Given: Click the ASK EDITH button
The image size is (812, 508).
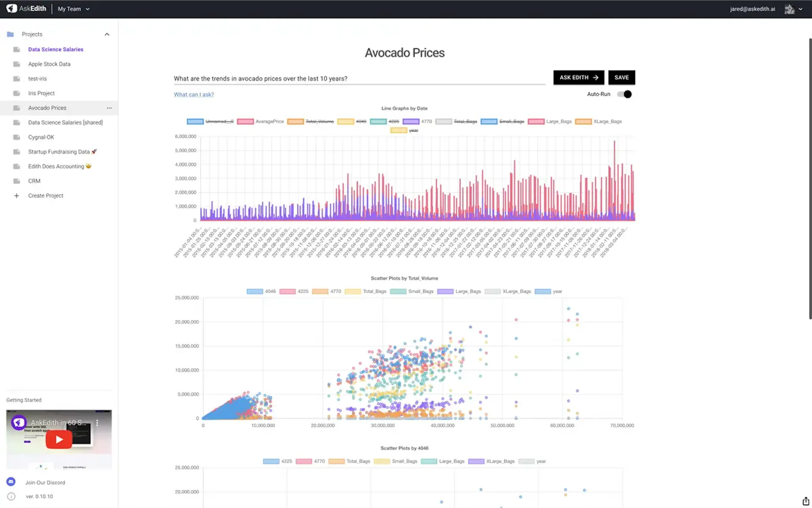Looking at the screenshot, I should [x=578, y=77].
